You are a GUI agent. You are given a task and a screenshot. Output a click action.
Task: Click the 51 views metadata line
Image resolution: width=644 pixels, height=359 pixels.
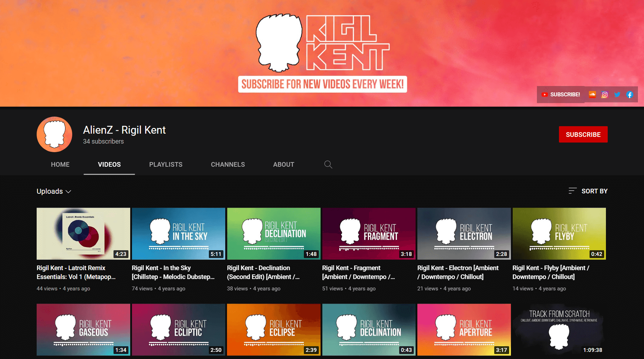click(x=349, y=289)
